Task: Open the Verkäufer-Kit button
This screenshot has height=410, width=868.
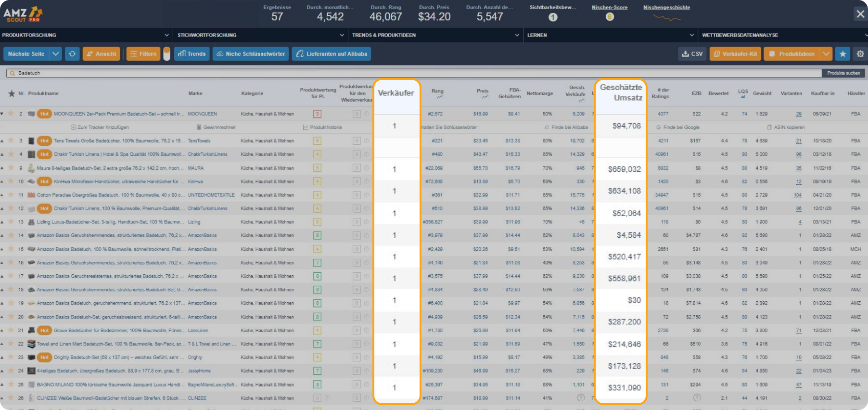Action: [735, 54]
